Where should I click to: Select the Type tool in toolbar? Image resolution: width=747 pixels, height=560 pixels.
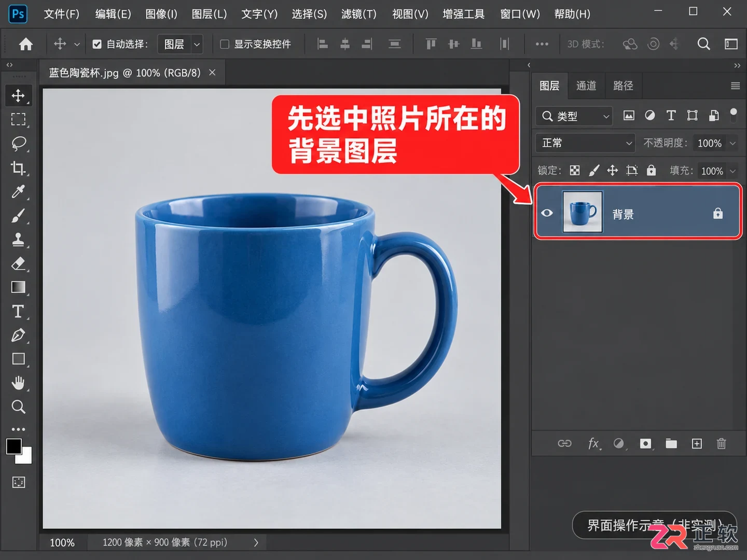18,311
